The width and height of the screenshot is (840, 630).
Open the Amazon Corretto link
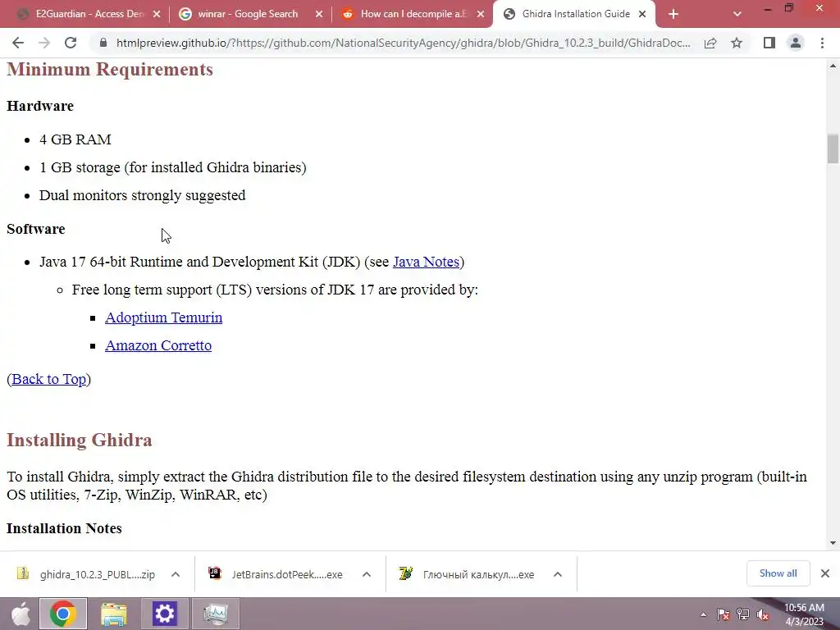pos(158,345)
